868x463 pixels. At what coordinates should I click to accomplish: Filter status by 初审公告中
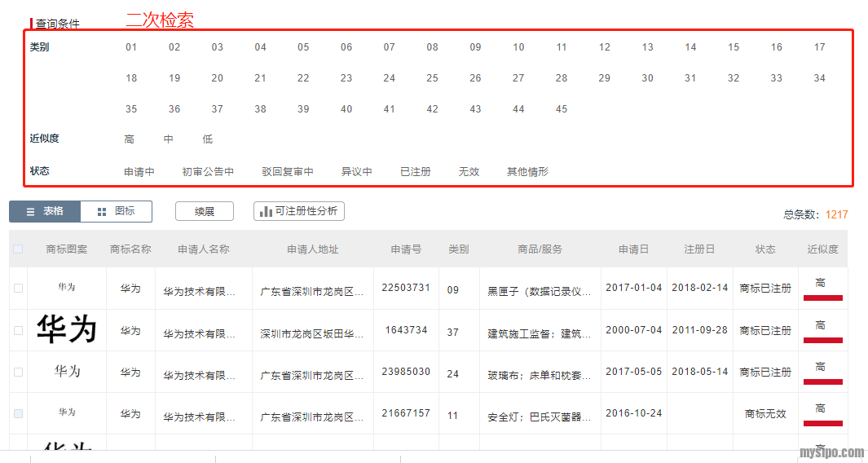point(208,172)
